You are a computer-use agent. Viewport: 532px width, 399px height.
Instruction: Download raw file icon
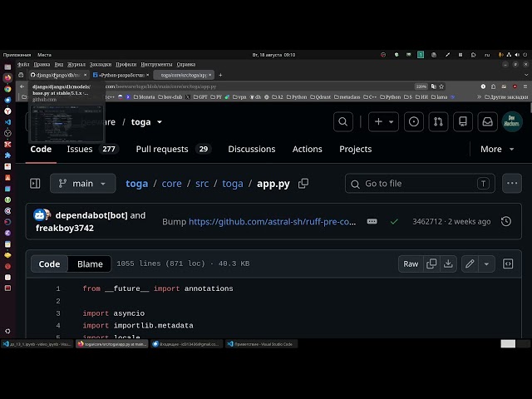pyautogui.click(x=448, y=264)
